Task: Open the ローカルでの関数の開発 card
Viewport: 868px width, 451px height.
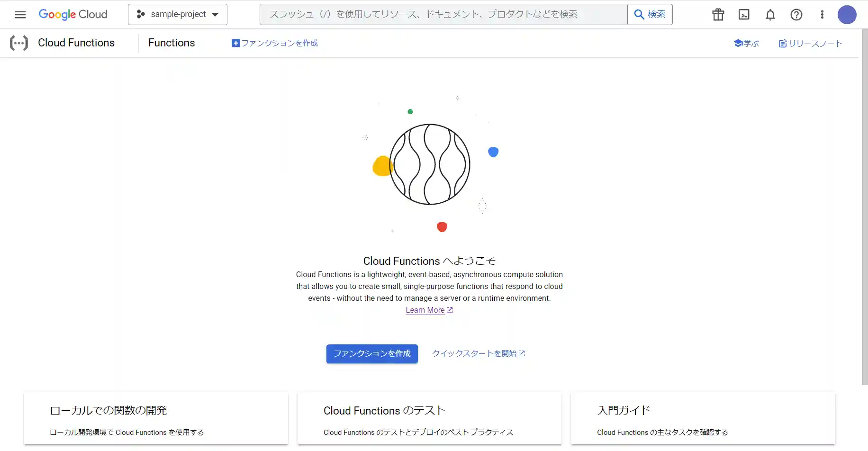Action: [x=156, y=419]
